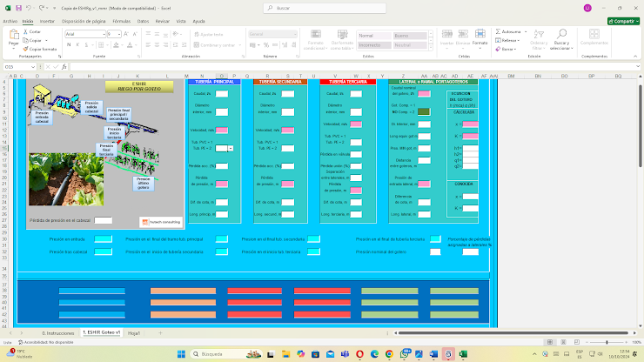Click the insert function fx icon

coord(64,66)
